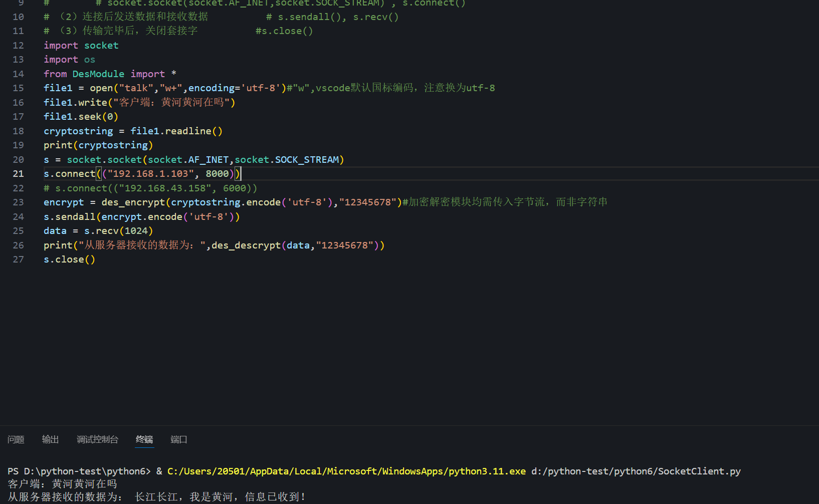
Task: Click terminal output "客户端: 黄河黄河在吗"
Action: [x=63, y=484]
